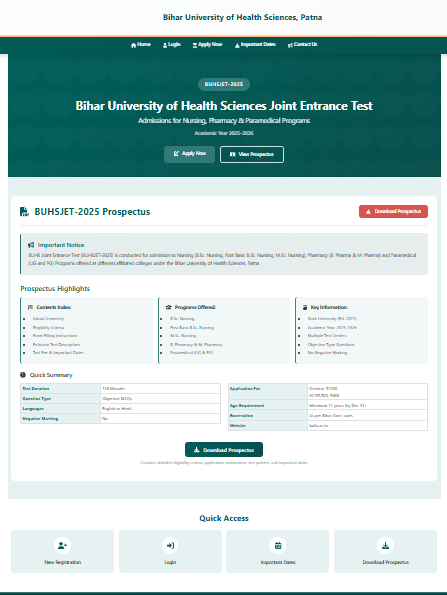This screenshot has height=595, width=447.
Task: Click the Bihar University of Health Sciences, Patna header
Action: [242, 17]
